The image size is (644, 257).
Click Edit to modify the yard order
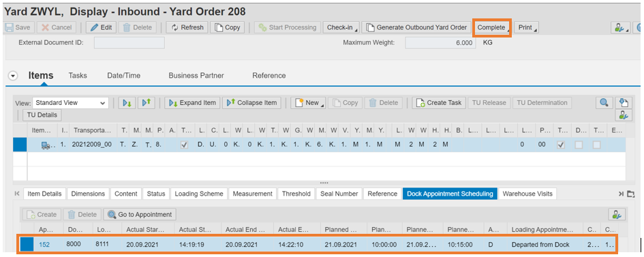(102, 27)
